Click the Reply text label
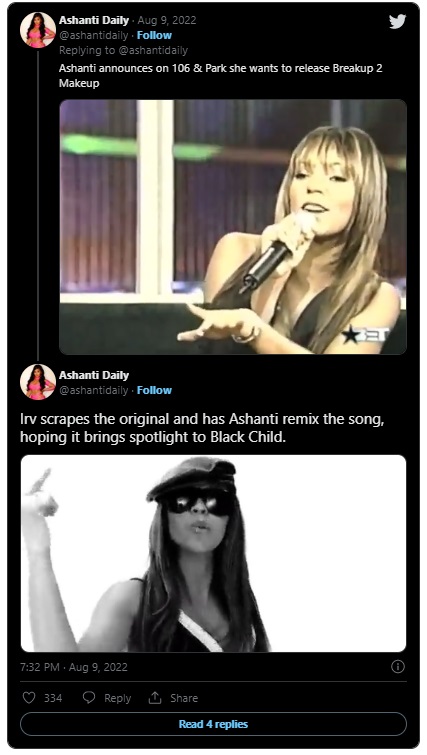This screenshot has height=755, width=427. 117,698
